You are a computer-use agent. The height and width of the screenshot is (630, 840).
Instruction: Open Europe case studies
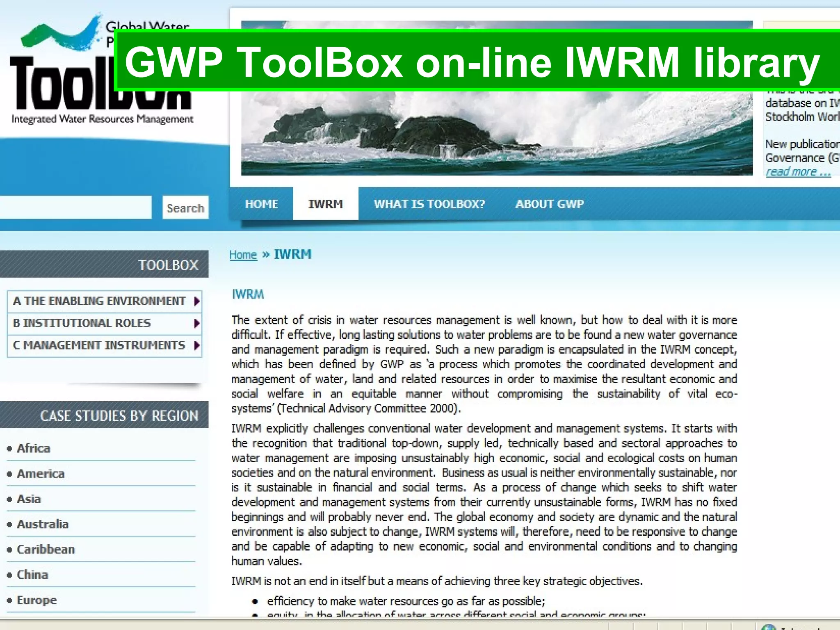pos(37,600)
